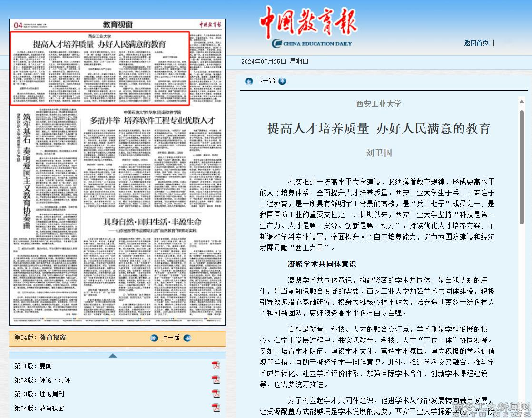Collapse the page list with the triangle arrow
This screenshot has height=418, width=532.
click(113, 355)
